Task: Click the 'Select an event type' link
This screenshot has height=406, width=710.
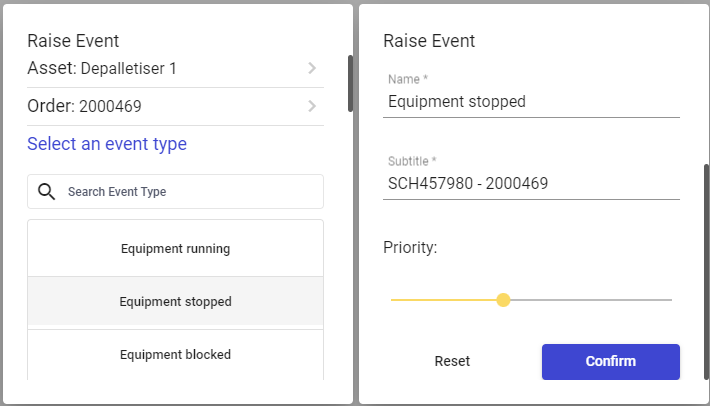Action: (x=107, y=144)
